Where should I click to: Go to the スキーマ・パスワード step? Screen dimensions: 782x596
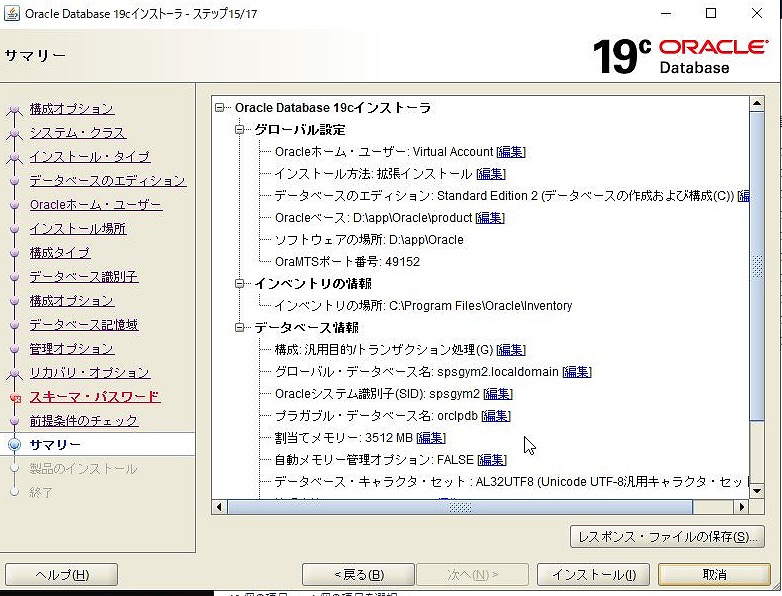(95, 397)
